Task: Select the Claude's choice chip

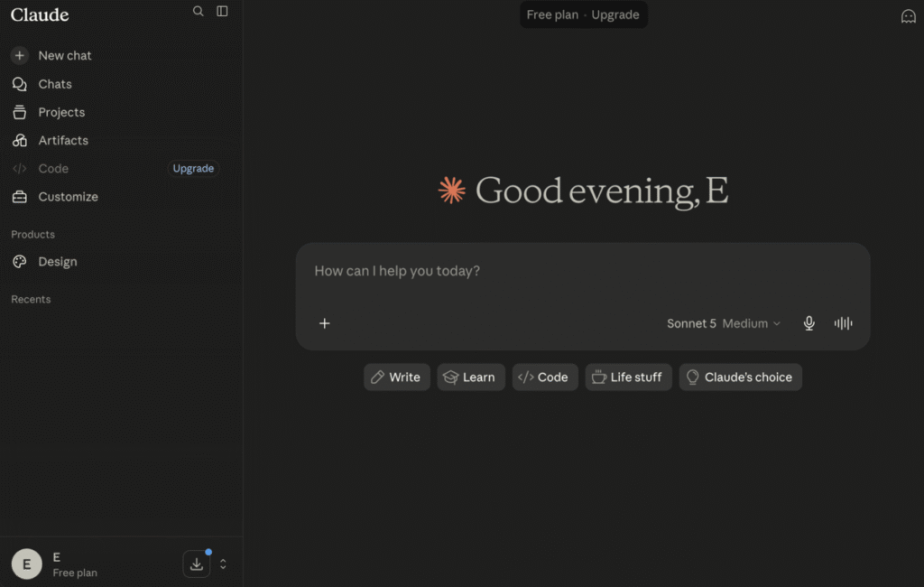Action: pyautogui.click(x=740, y=377)
